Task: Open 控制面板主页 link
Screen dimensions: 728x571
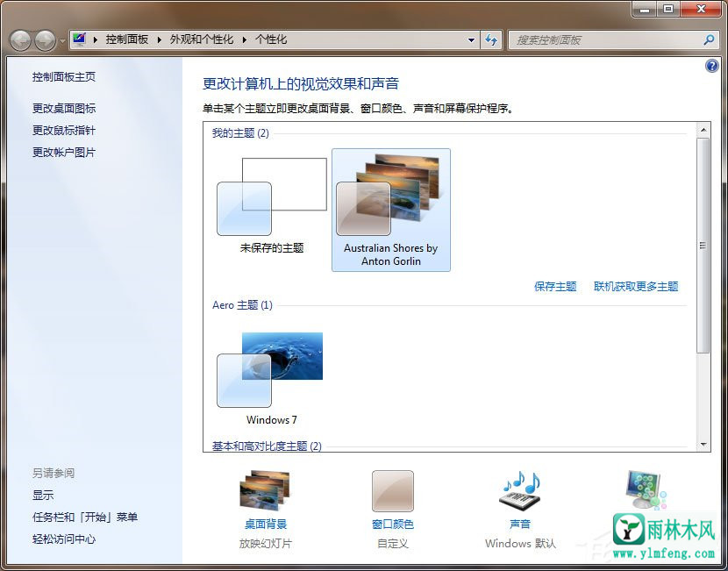Action: (64, 77)
